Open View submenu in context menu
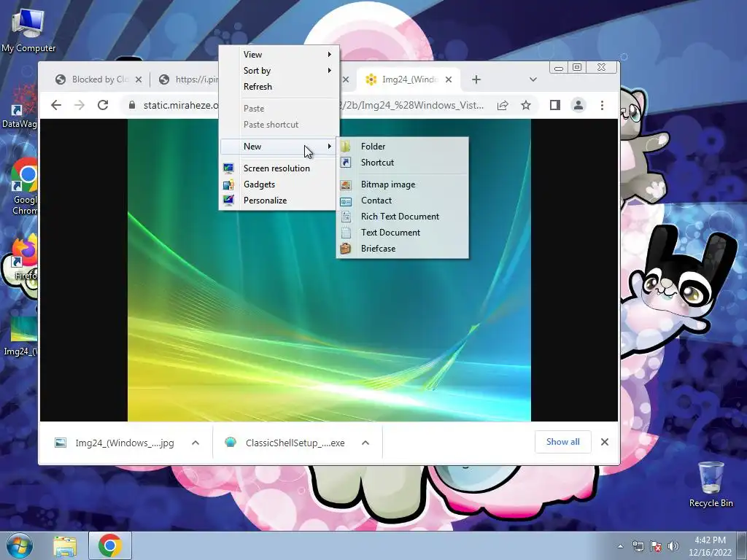The height and width of the screenshot is (560, 747). (x=279, y=55)
